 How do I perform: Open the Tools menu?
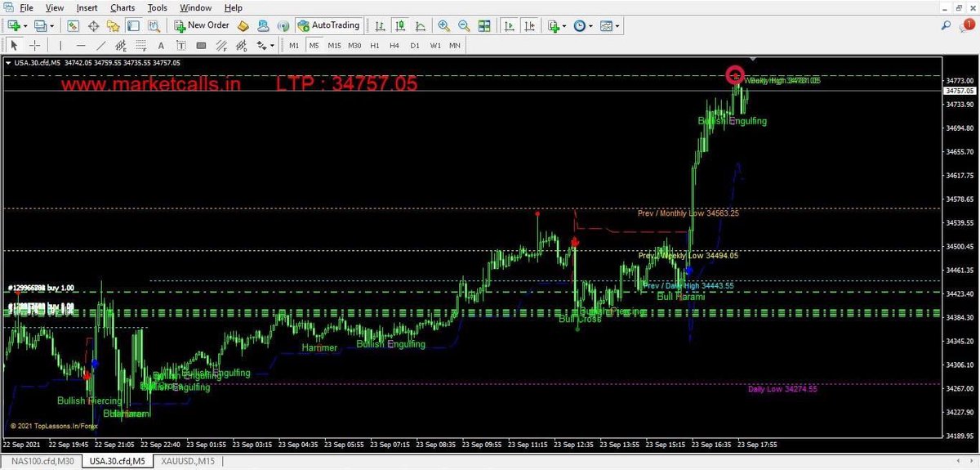click(158, 7)
